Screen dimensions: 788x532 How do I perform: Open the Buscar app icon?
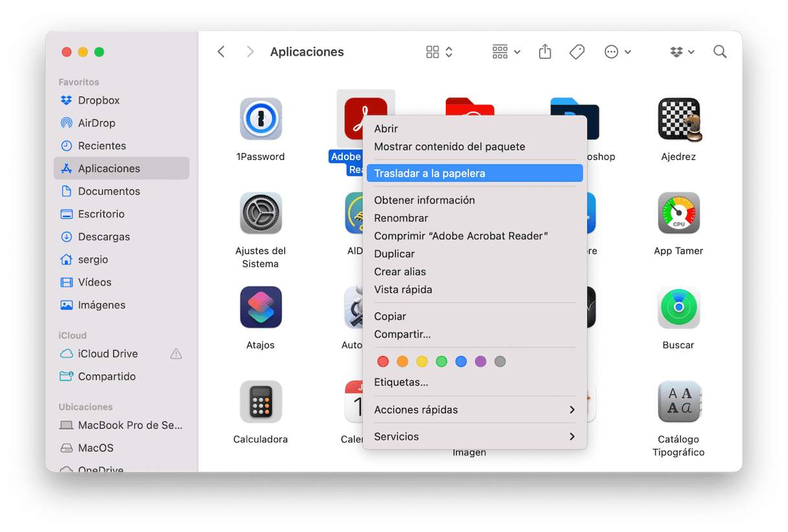pos(678,307)
